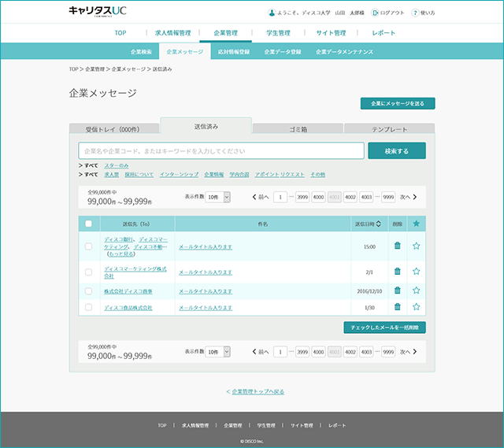This screenshot has width=504, height=448.
Task: Open 学生管理 main menu
Action: [278, 33]
